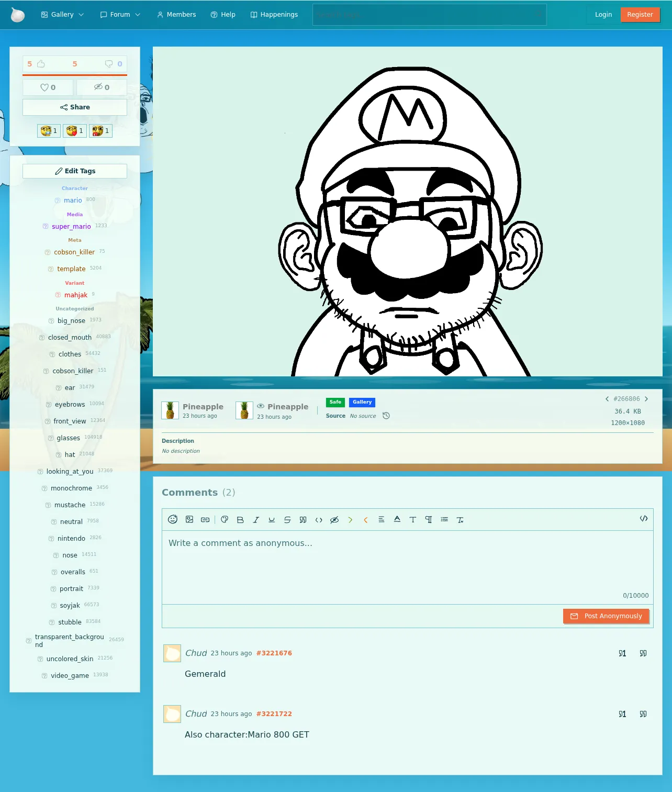Screen dimensions: 672x792
Task: Open the emoji picker in comment toolbar
Action: [173, 519]
